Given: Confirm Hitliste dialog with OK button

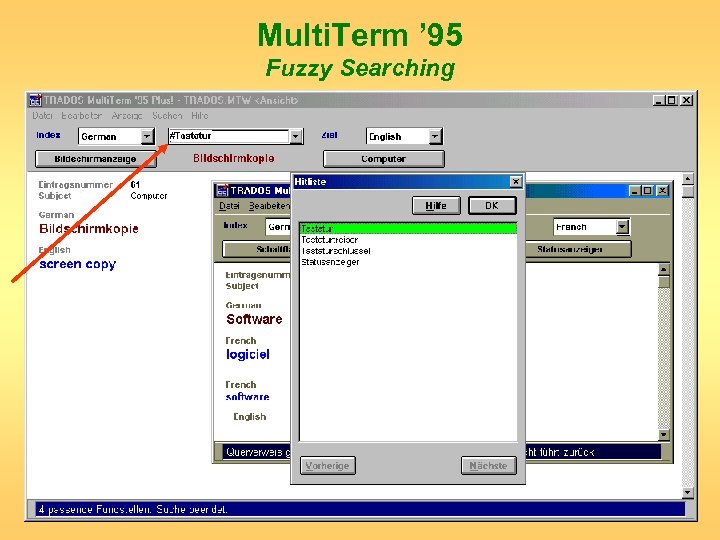Looking at the screenshot, I should (x=492, y=206).
